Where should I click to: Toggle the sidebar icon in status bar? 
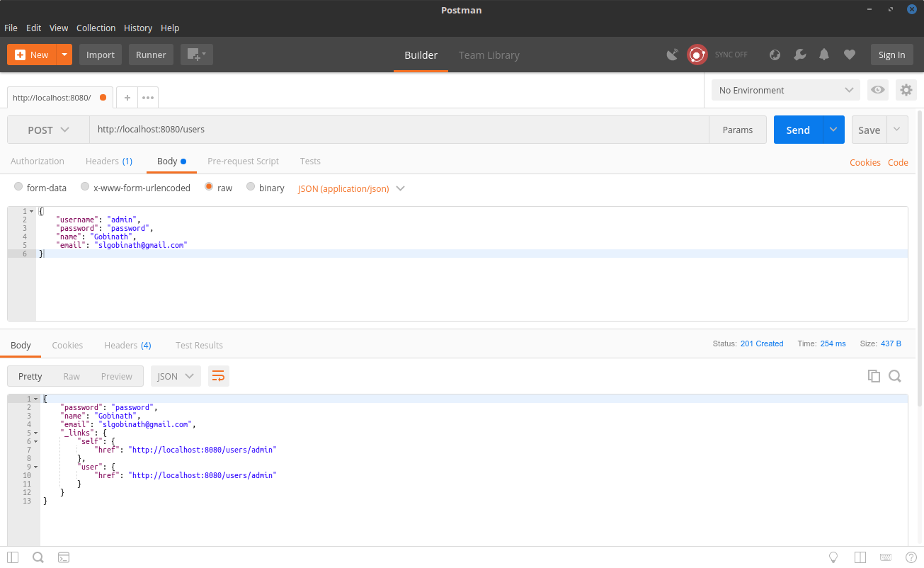pos(13,557)
